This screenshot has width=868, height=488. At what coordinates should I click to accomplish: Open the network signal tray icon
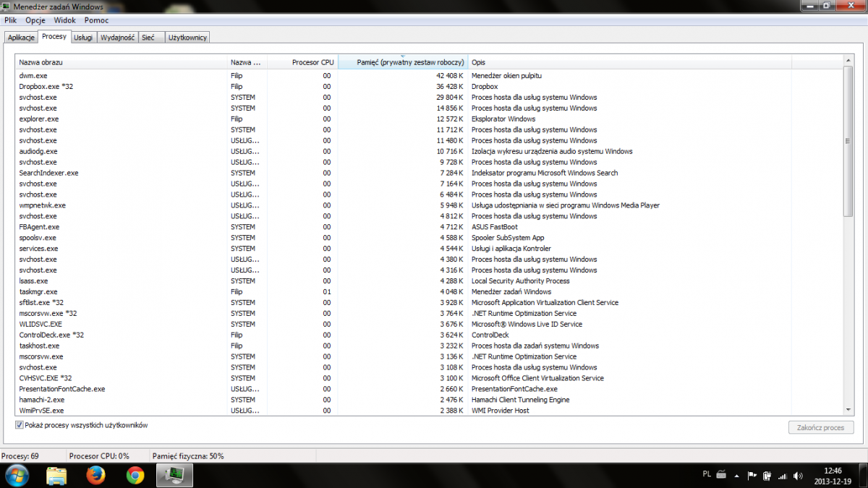782,476
